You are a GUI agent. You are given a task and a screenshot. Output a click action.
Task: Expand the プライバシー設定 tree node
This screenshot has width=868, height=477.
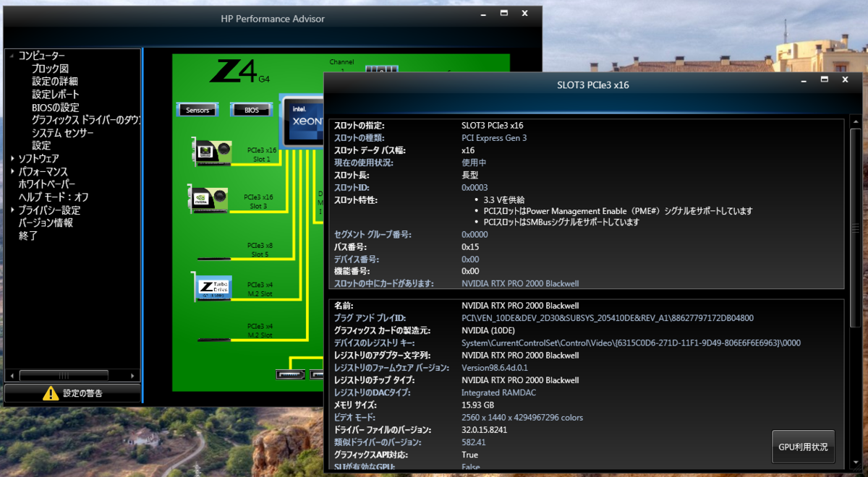12,210
